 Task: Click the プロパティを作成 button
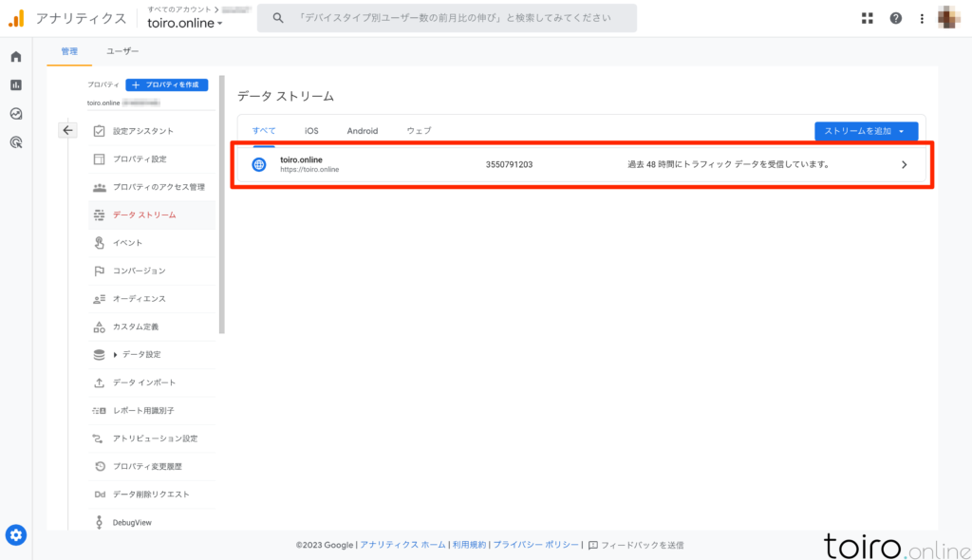coord(167,85)
